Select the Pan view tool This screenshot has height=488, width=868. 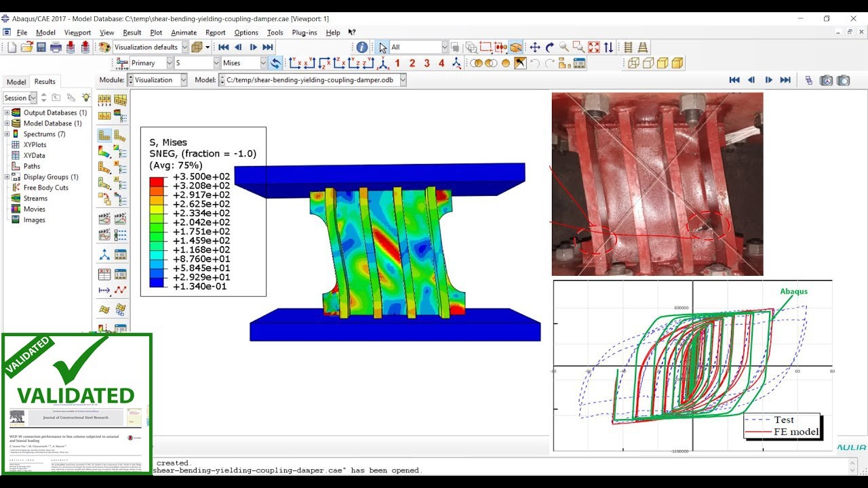pos(534,47)
